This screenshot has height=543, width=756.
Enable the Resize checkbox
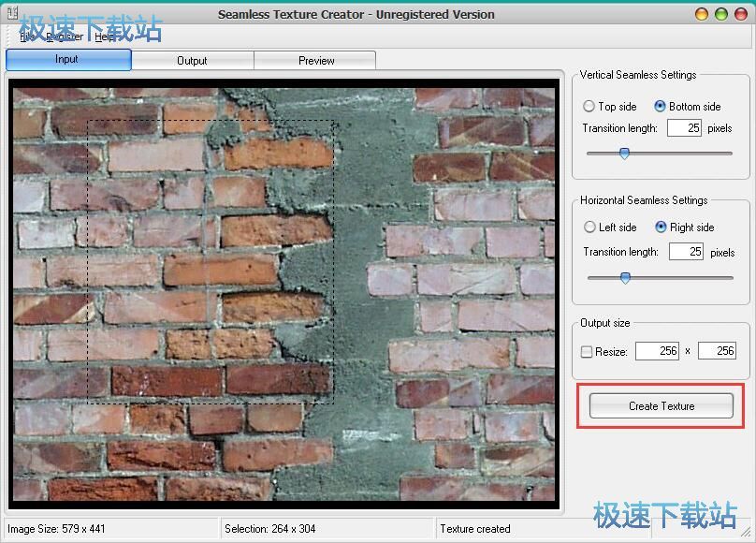(587, 352)
